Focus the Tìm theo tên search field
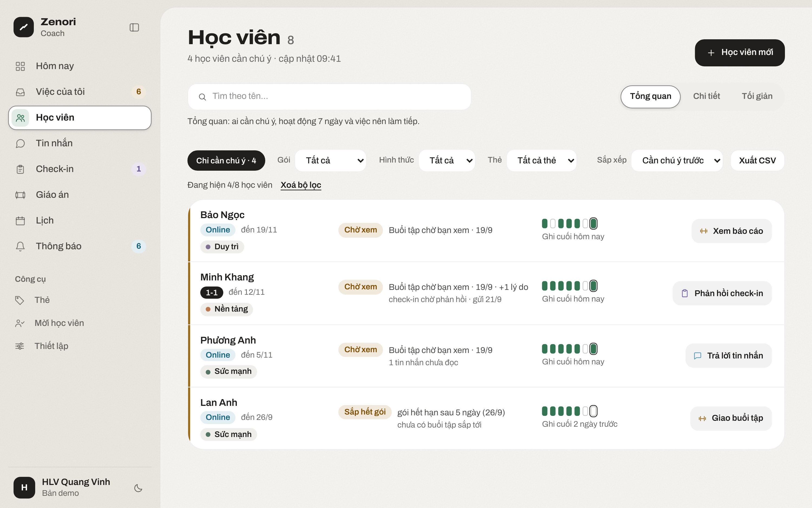 pos(329,97)
